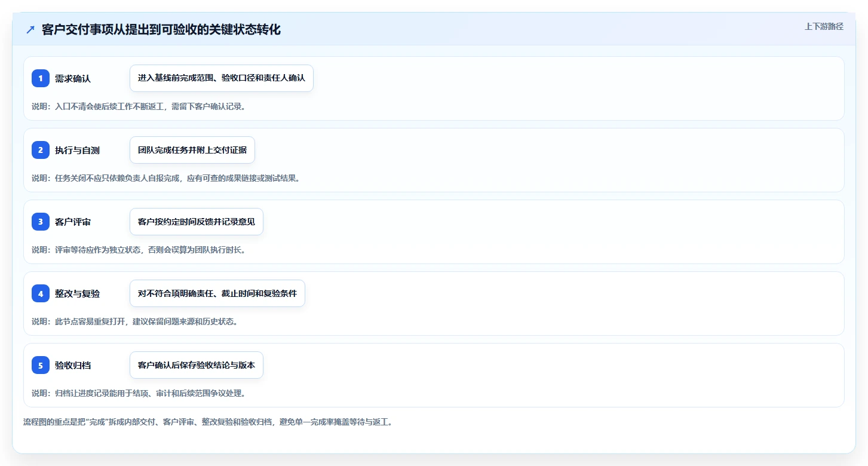Click the arrow icon beside the flowchart title
868x466 pixels.
pos(30,30)
